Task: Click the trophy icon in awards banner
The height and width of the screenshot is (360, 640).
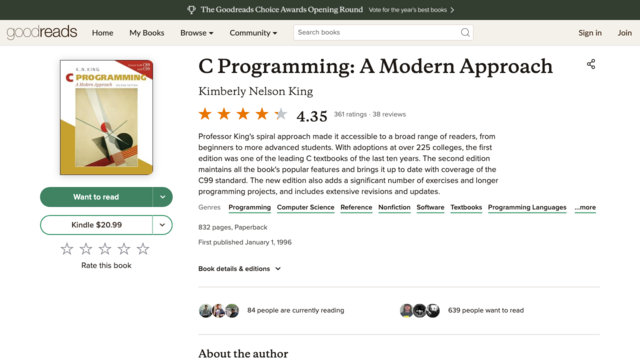Action: pos(191,10)
